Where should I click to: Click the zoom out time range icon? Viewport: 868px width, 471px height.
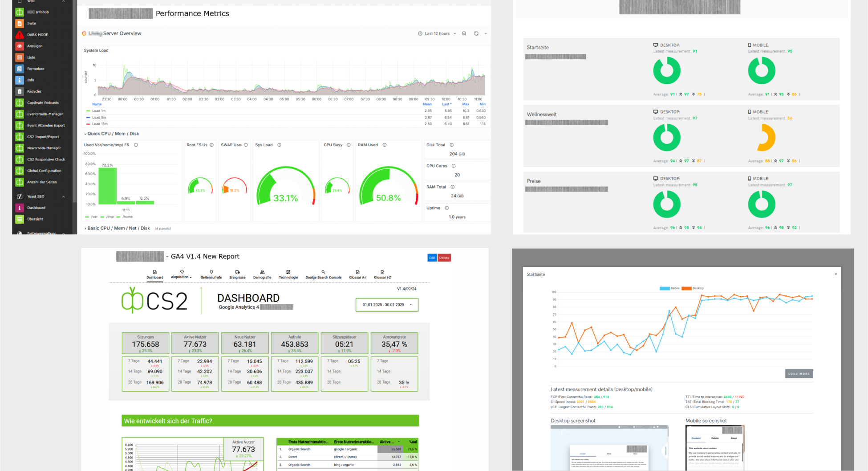[464, 33]
